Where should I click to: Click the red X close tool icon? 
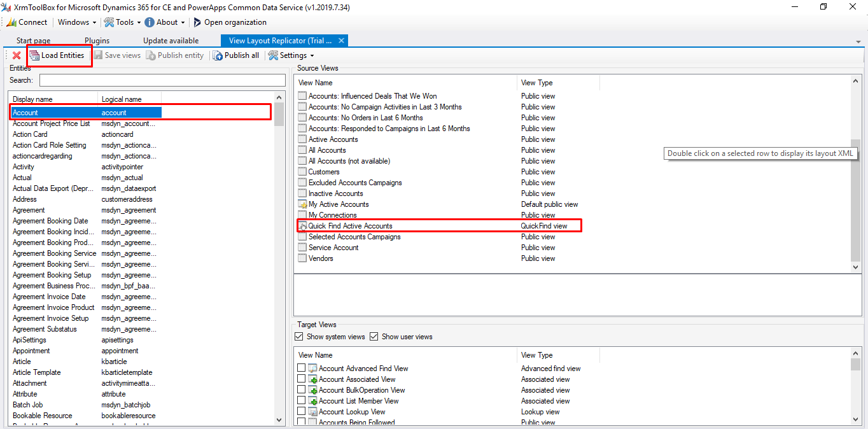[x=17, y=55]
